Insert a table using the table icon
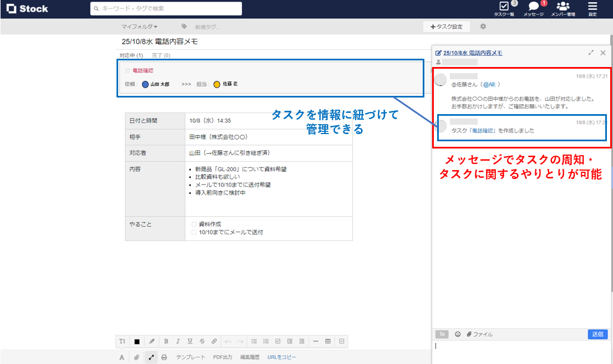 (x=328, y=341)
